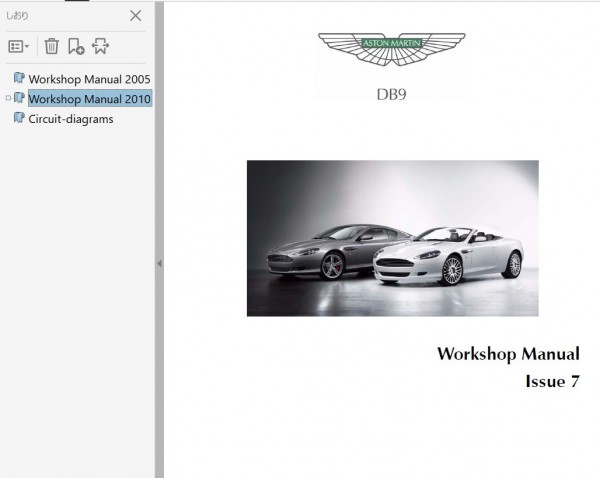Click bookmark icon beside Workshop Manual 2005

19,78
